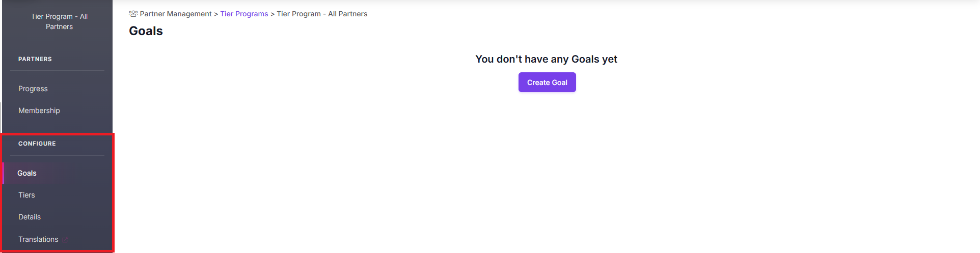Click the CONFIGURE section header
Viewport: 980px width, 253px height.
[37, 144]
